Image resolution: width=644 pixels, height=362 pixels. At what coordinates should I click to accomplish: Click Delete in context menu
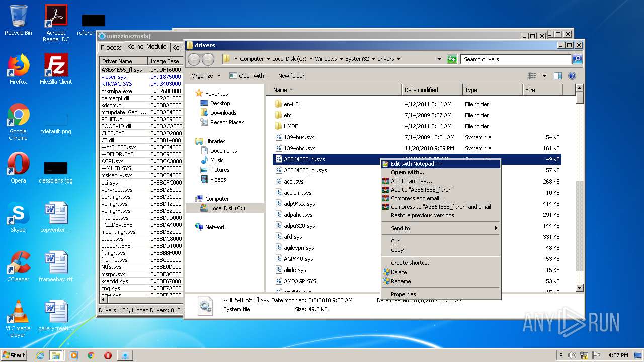[441, 272]
